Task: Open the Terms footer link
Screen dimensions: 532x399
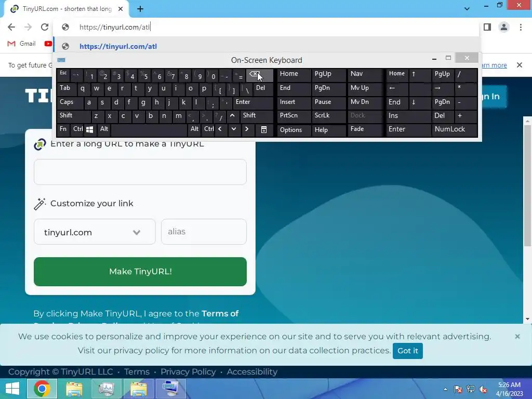Action: coord(137,372)
